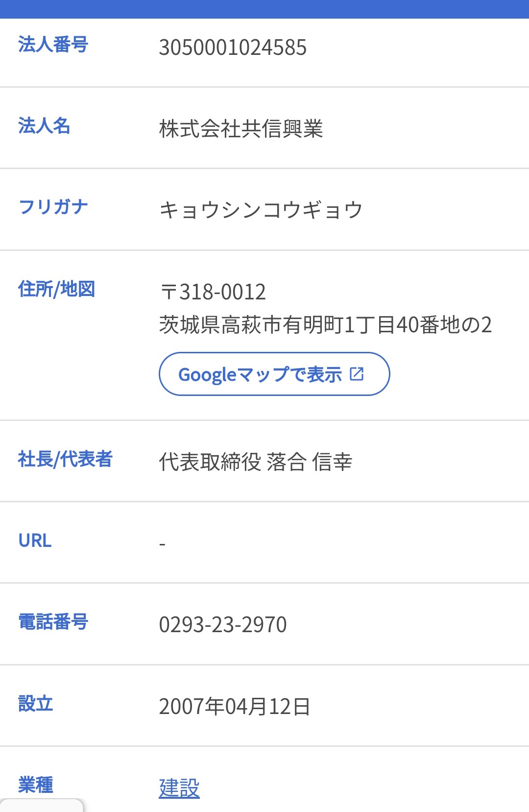
Task: Click the 法人名 row label
Action: click(44, 126)
